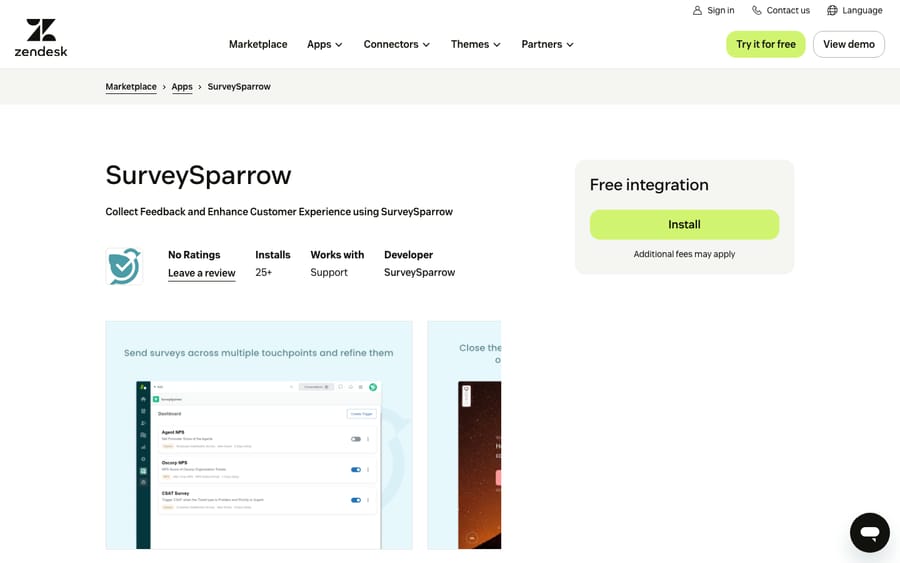Open the Language selector text
900x563 pixels.
[862, 10]
